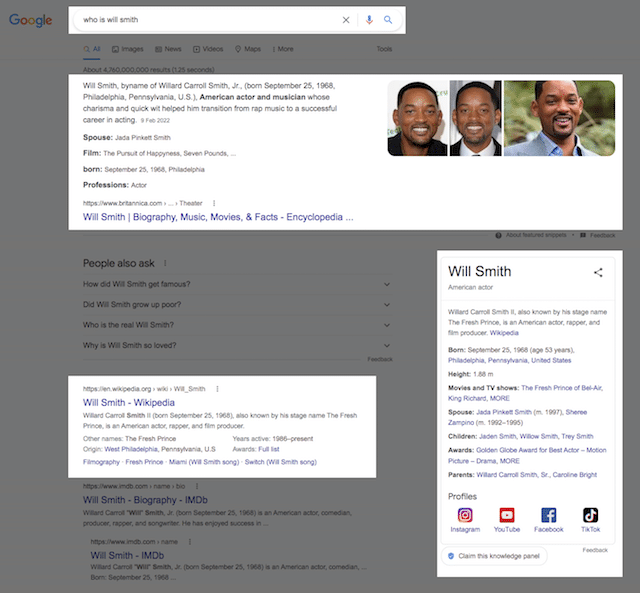The image size is (640, 593).
Task: Open the middle Will Smith thumbnail photo
Action: 476,118
